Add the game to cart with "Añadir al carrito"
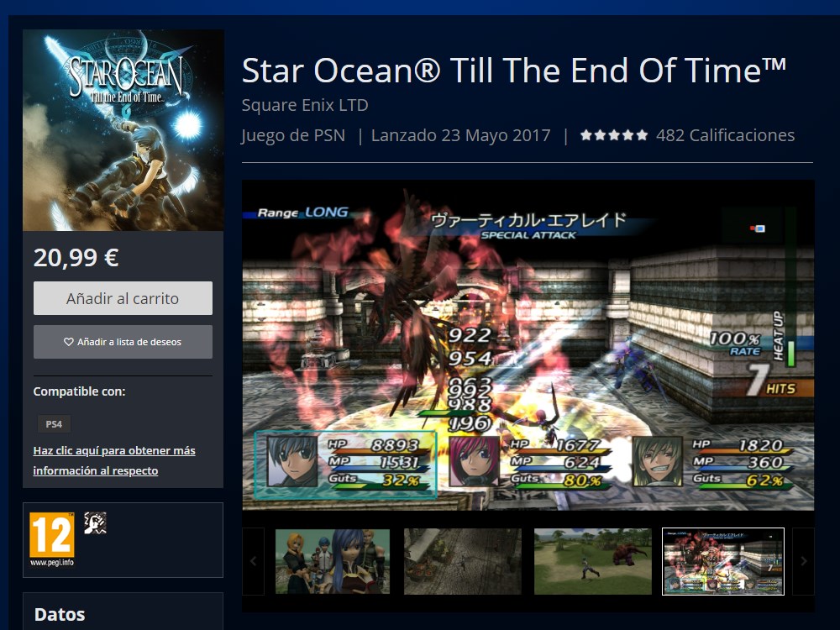 tap(123, 298)
